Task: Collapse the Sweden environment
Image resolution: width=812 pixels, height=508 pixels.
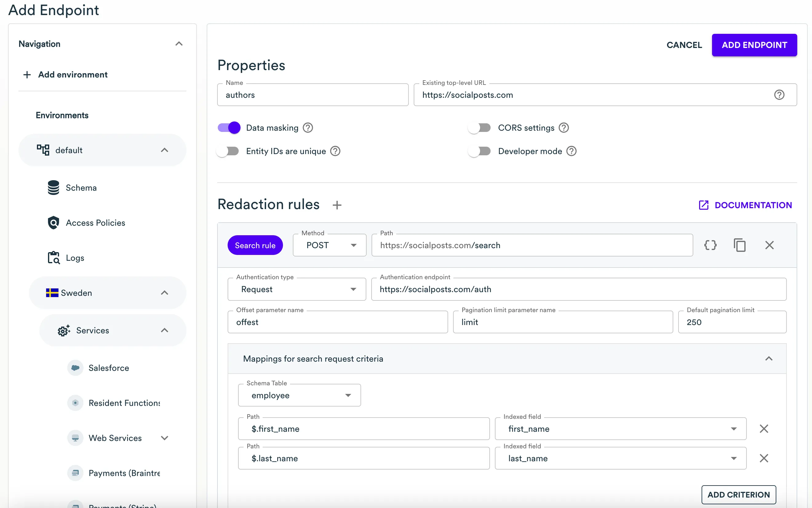Action: tap(165, 293)
